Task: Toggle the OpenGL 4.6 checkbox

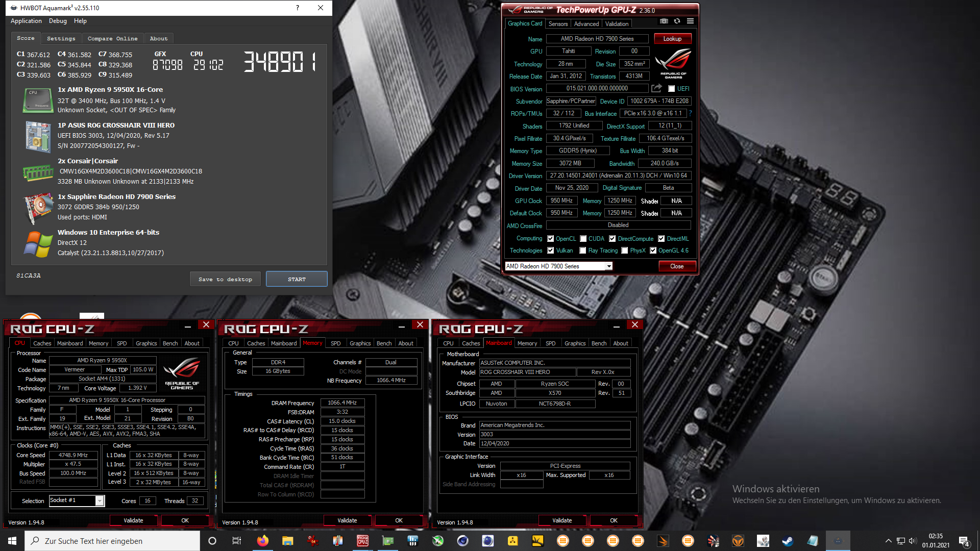Action: point(653,251)
